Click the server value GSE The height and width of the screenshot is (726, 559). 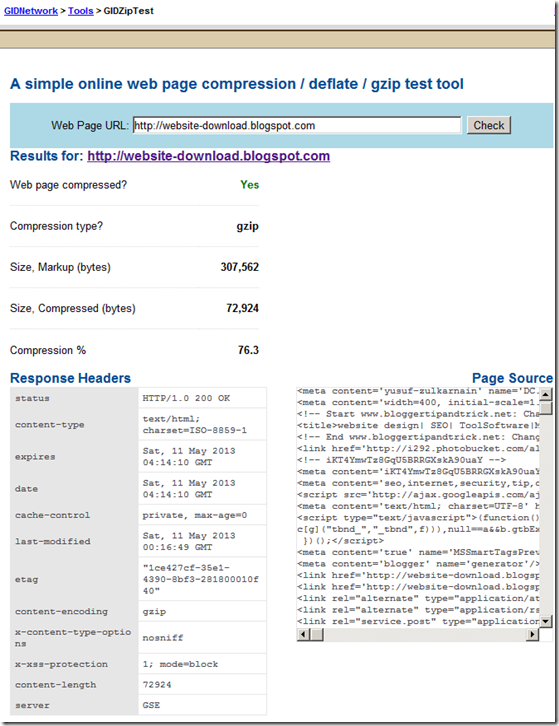202,705
